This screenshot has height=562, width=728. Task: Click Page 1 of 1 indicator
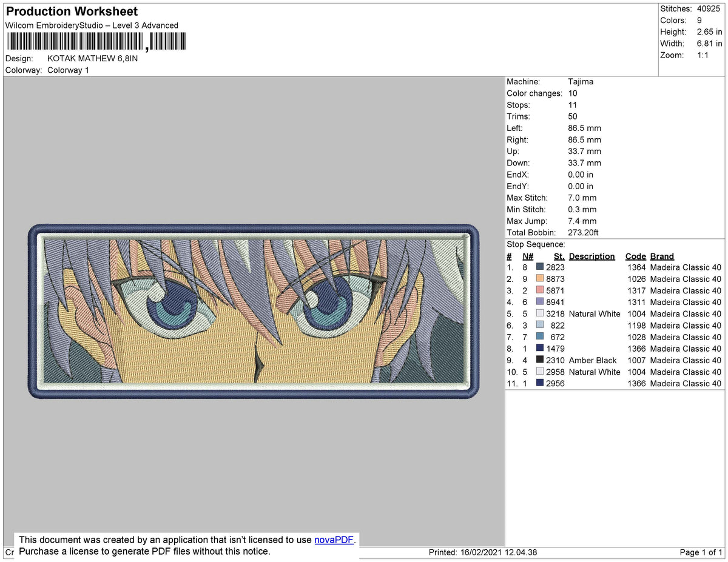pos(699,552)
